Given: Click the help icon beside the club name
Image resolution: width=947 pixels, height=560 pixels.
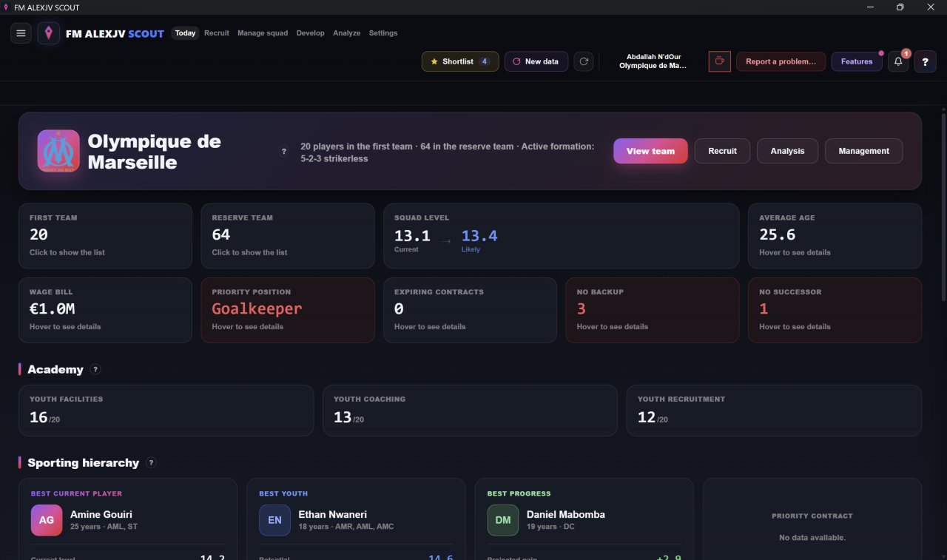Looking at the screenshot, I should [283, 151].
